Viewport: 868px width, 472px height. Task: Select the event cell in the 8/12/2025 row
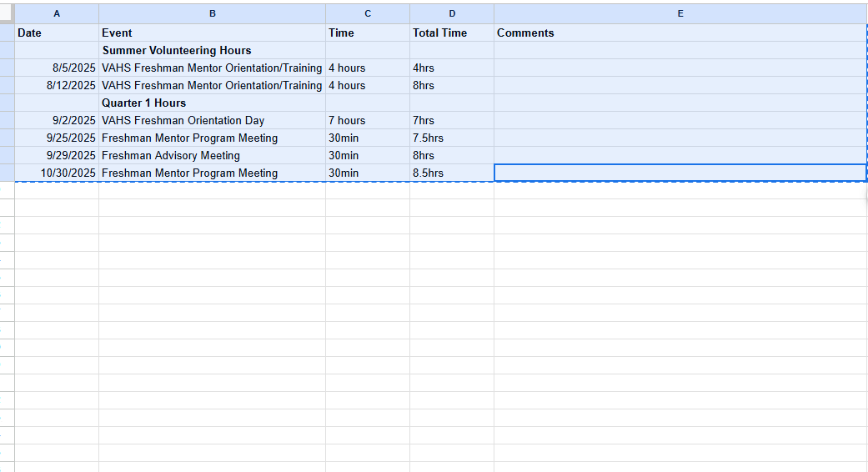[212, 85]
